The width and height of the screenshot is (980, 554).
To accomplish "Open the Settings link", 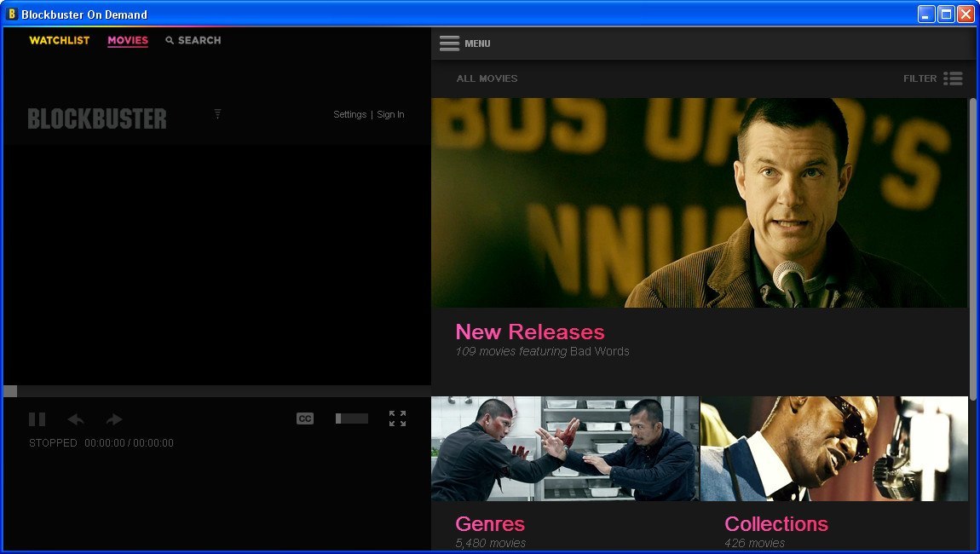I will 350,114.
